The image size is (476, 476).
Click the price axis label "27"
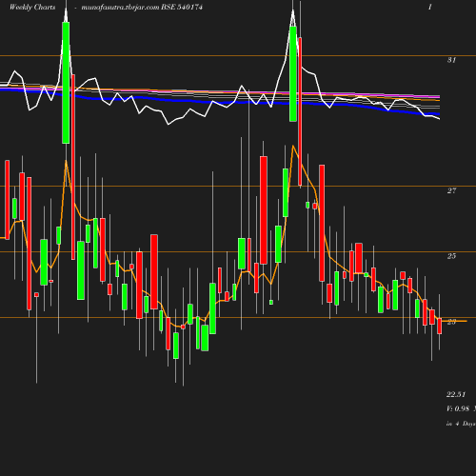451,190
